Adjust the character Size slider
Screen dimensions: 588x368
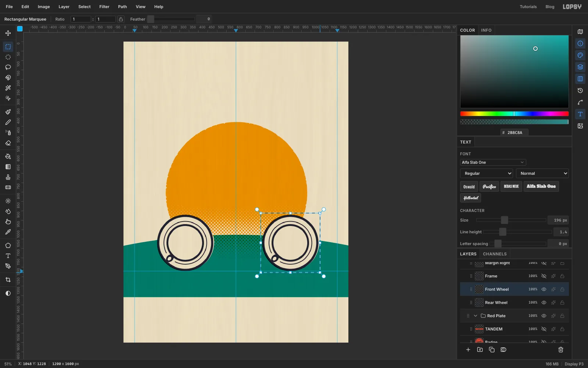511,220
